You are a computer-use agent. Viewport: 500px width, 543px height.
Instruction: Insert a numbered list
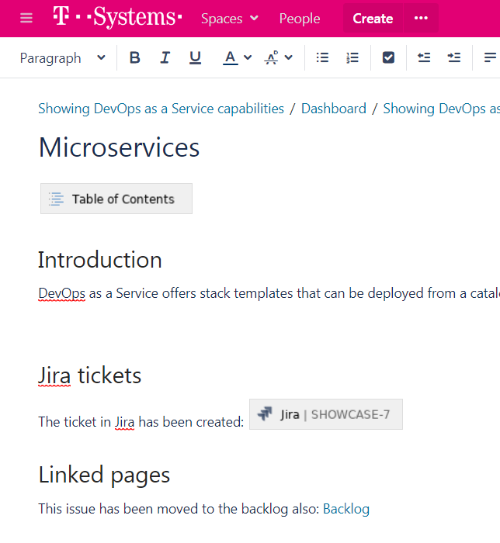tap(352, 57)
